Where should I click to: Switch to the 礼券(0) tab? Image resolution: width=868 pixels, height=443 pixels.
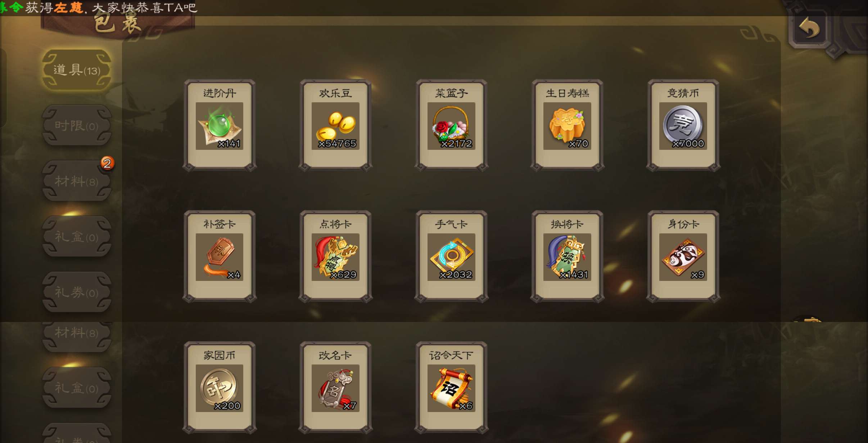pos(77,292)
